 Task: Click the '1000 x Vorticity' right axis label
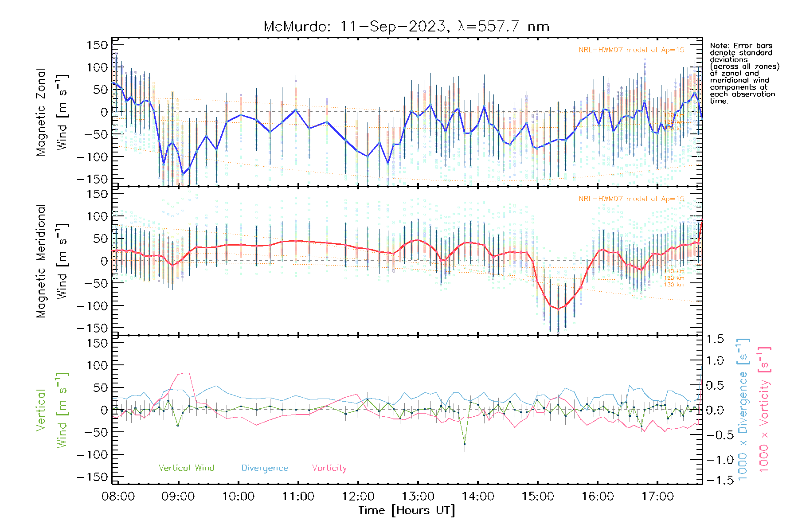point(763,409)
